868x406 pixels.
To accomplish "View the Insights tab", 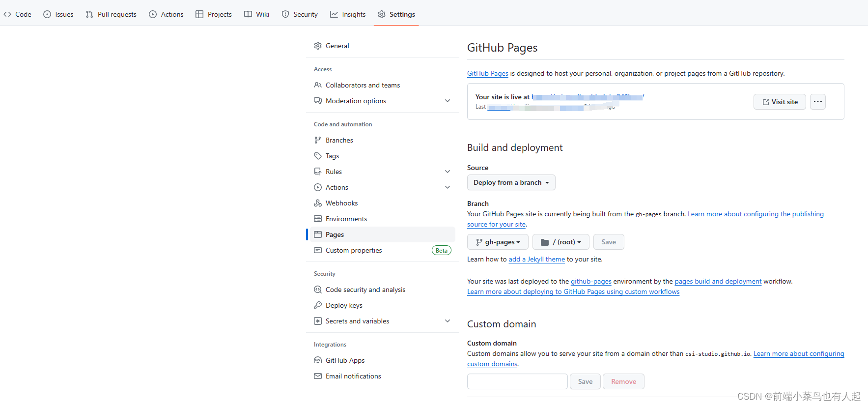I will coord(348,14).
